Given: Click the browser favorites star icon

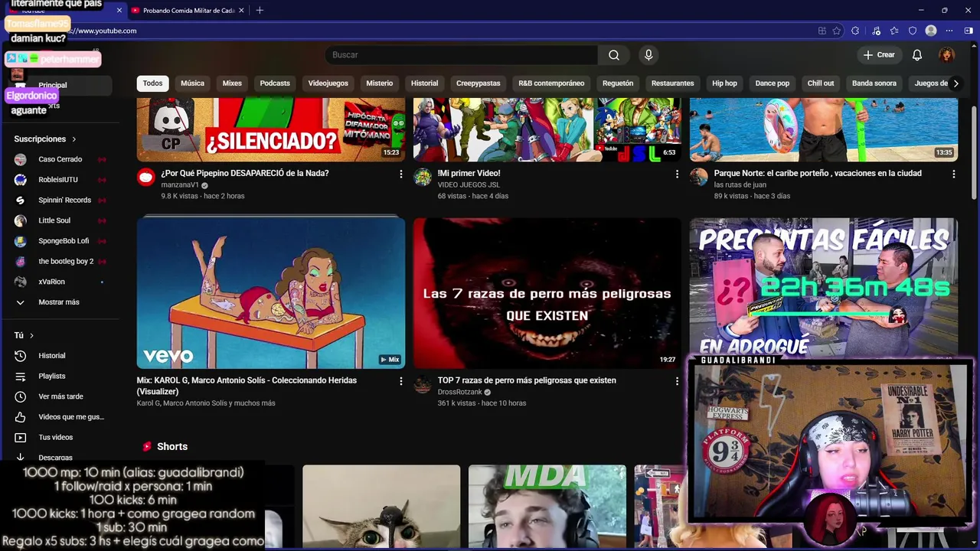Looking at the screenshot, I should [837, 31].
